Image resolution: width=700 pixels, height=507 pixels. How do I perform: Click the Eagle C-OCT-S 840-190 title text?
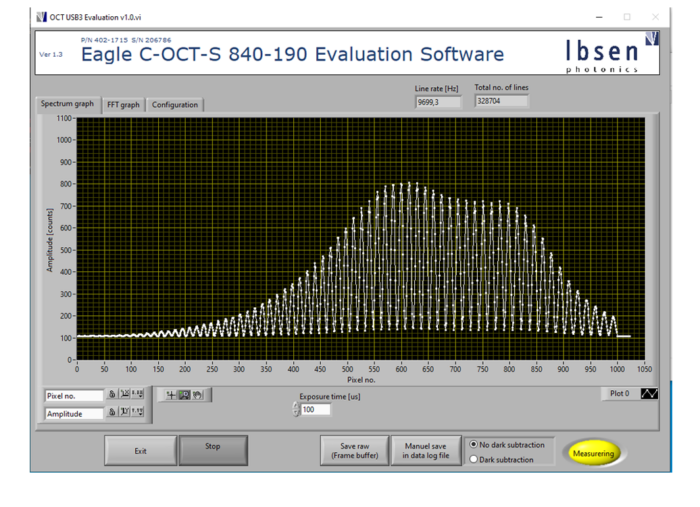point(292,54)
